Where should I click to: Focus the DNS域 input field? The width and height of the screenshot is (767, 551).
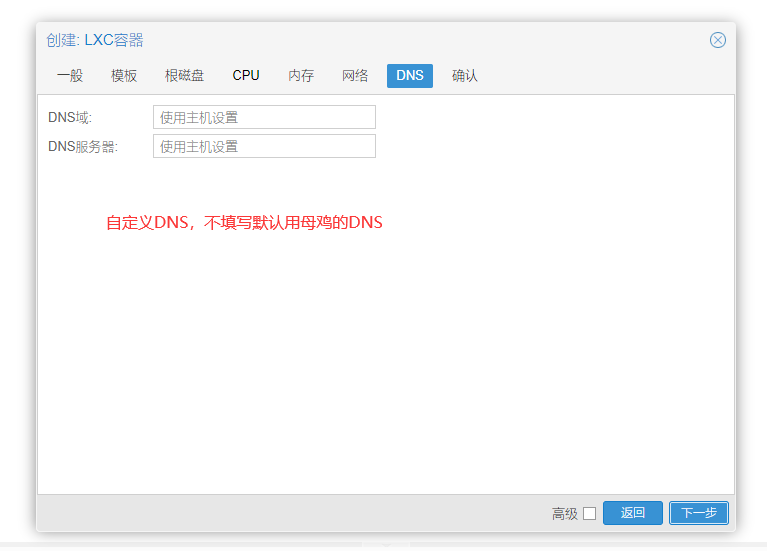coord(264,117)
